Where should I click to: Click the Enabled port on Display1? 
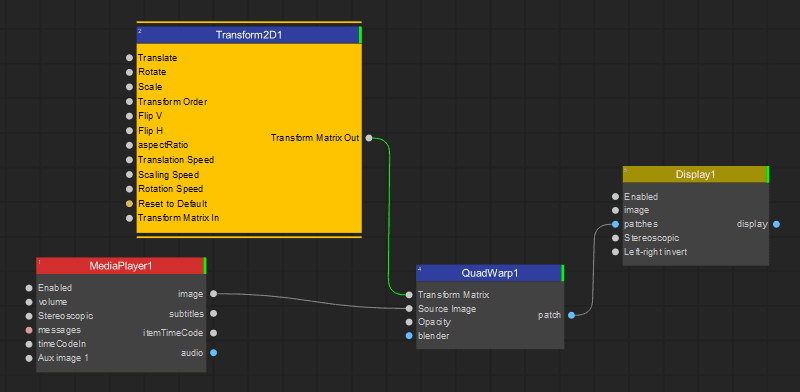click(615, 197)
